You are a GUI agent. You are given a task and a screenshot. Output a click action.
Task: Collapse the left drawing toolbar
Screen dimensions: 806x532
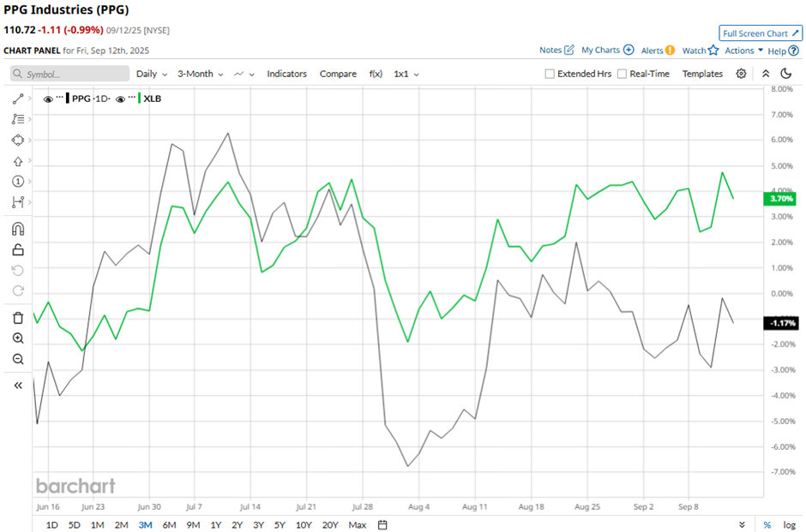pyautogui.click(x=18, y=386)
